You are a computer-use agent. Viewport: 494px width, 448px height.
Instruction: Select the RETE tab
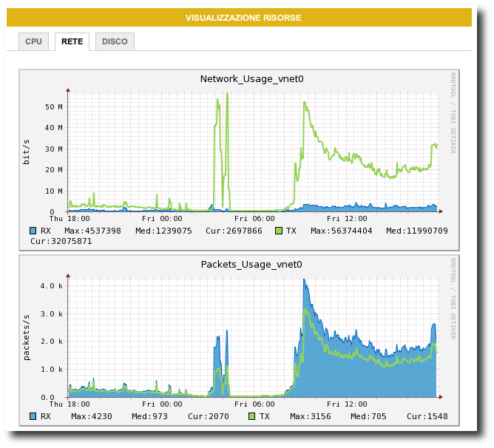(x=72, y=41)
